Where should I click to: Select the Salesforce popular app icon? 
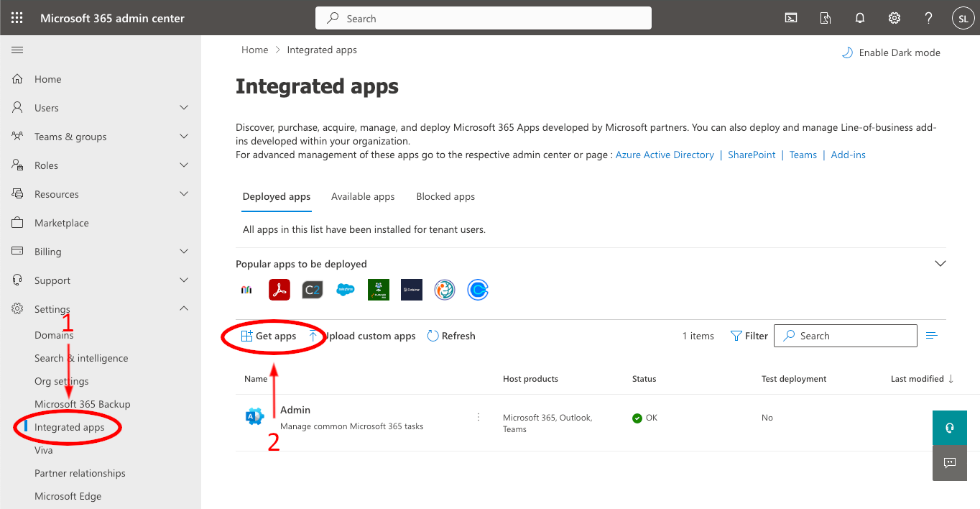[x=346, y=290]
